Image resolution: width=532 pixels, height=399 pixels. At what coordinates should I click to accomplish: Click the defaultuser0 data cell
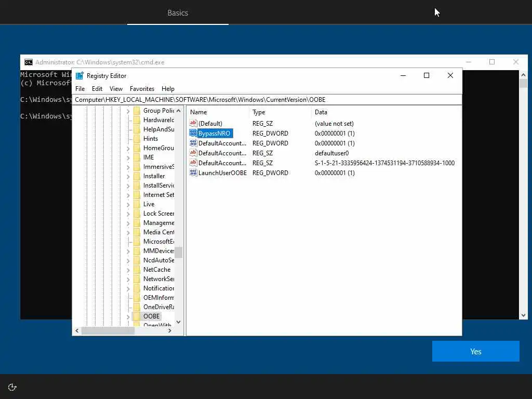pos(332,153)
